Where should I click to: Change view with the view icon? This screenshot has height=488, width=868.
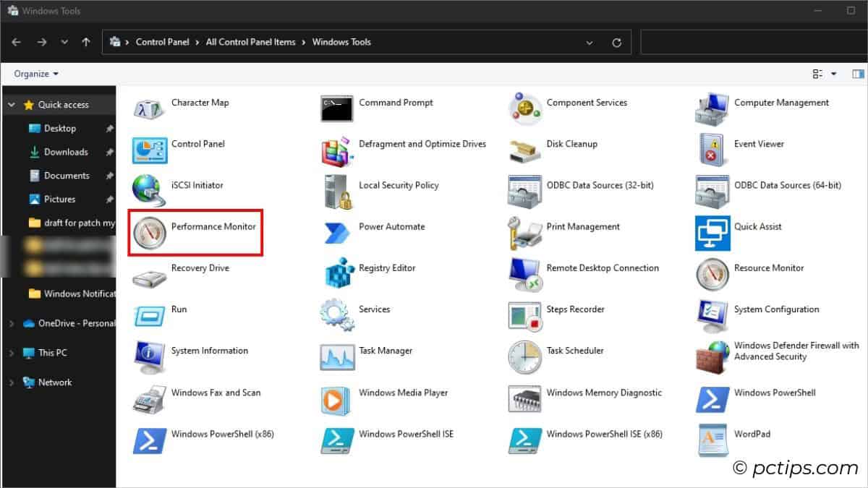[818, 74]
